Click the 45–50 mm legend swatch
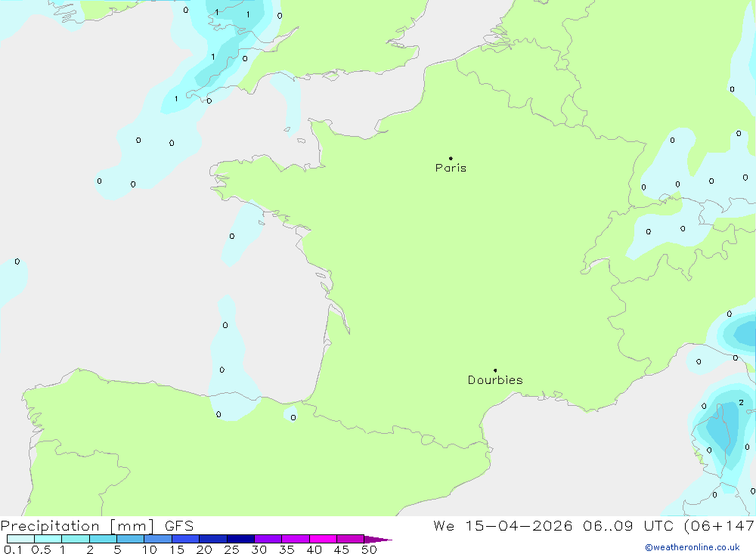The height and width of the screenshot is (554, 756). coord(351,539)
